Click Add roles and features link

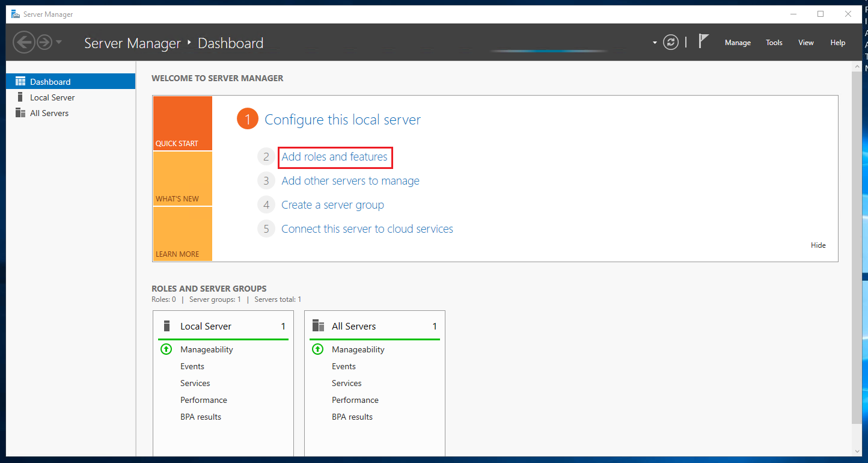coord(335,156)
